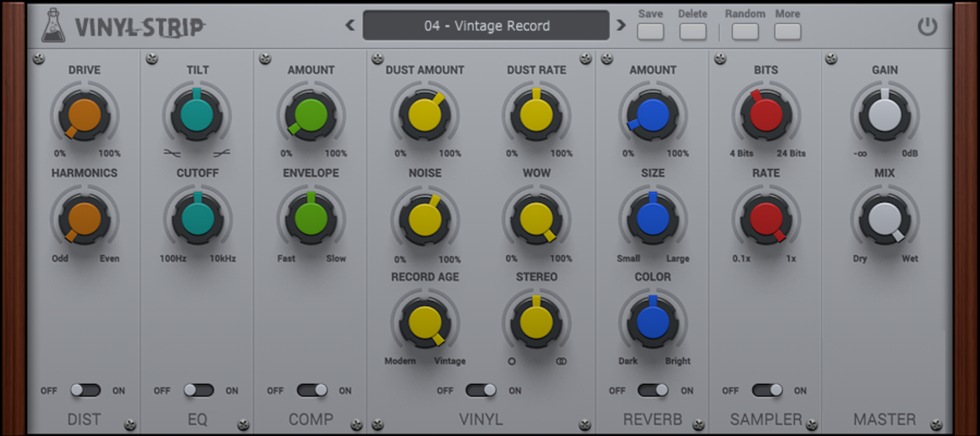Click the high-shelf tilt icon under TILT
Screen dimensions: 980x436
pyautogui.click(x=221, y=153)
